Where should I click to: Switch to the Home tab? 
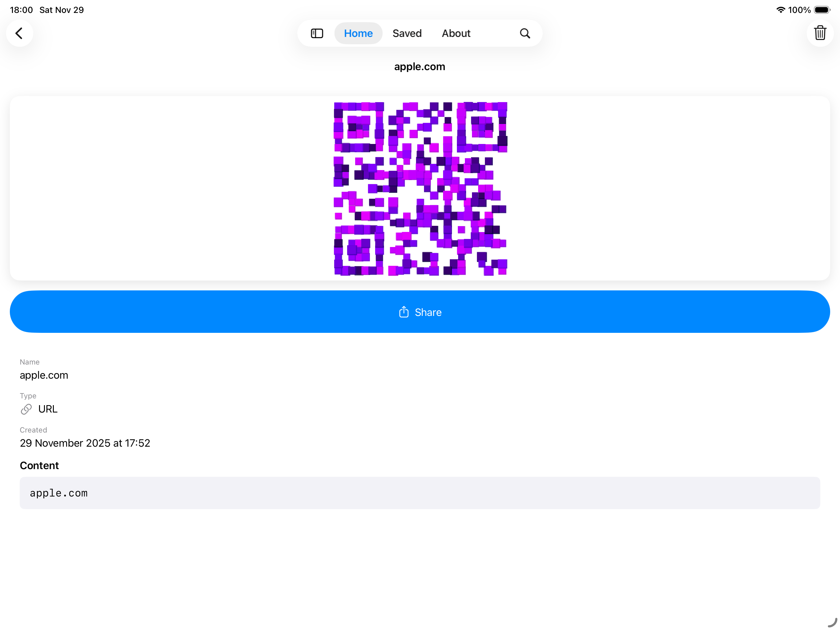pos(358,34)
